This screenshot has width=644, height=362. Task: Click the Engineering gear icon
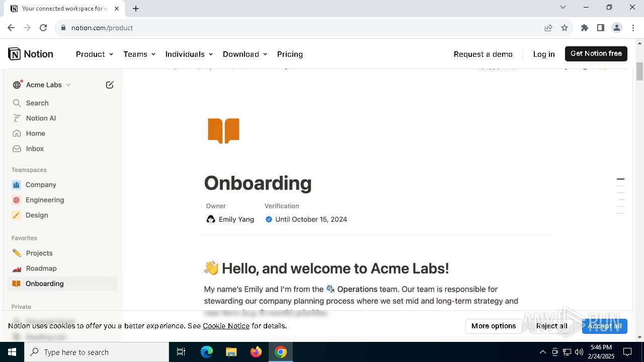coord(16,200)
